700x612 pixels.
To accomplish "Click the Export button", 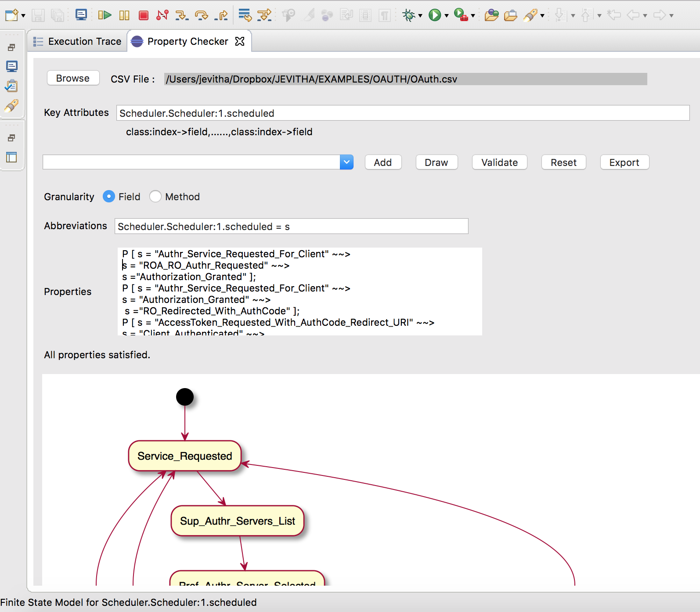I will [624, 162].
